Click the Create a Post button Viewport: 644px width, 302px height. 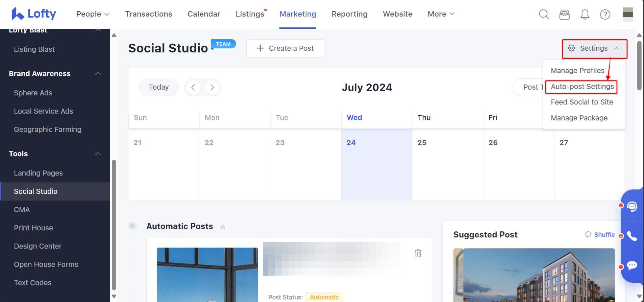click(285, 48)
